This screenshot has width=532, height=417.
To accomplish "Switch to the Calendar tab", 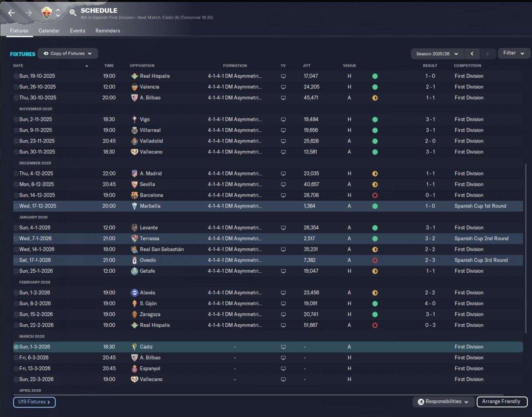I will [49, 31].
